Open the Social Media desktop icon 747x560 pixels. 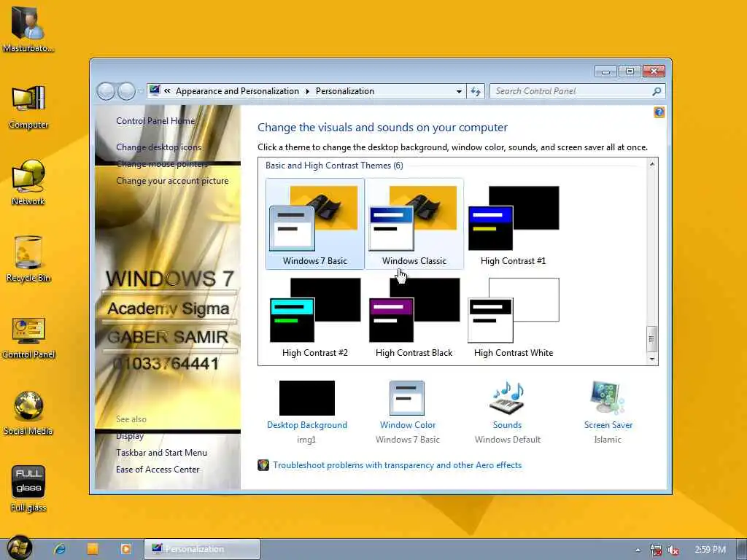(x=28, y=413)
